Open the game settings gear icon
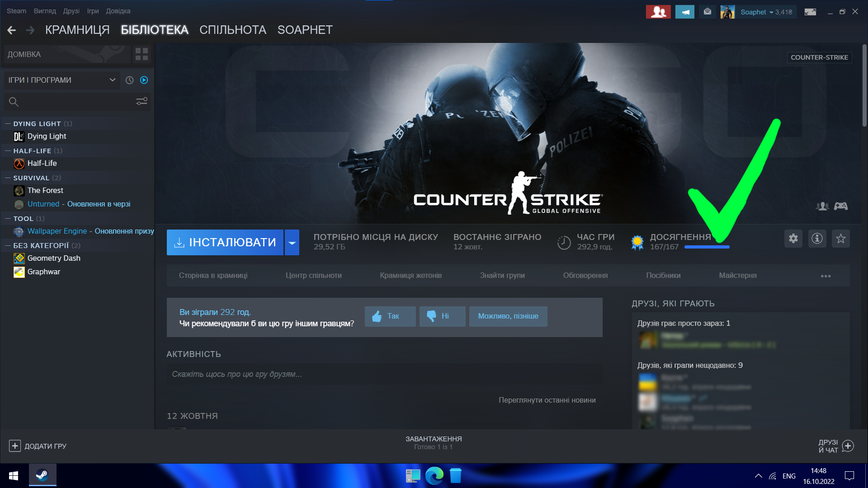868x488 pixels. click(x=793, y=239)
